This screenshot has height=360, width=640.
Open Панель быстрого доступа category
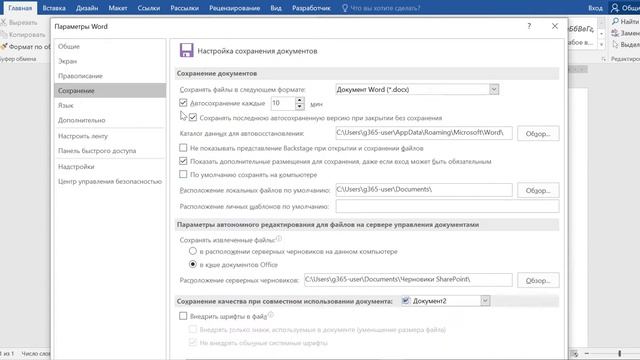(x=110, y=151)
